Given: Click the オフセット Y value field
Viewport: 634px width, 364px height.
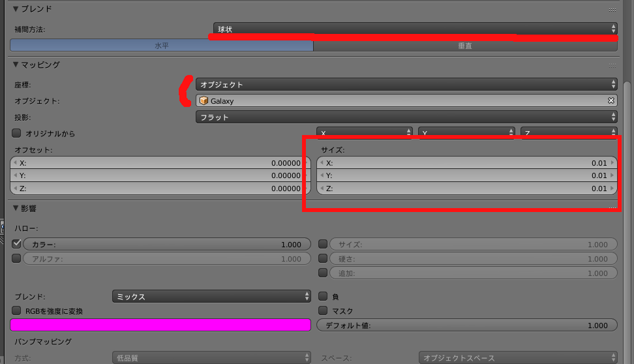Looking at the screenshot, I should 160,175.
